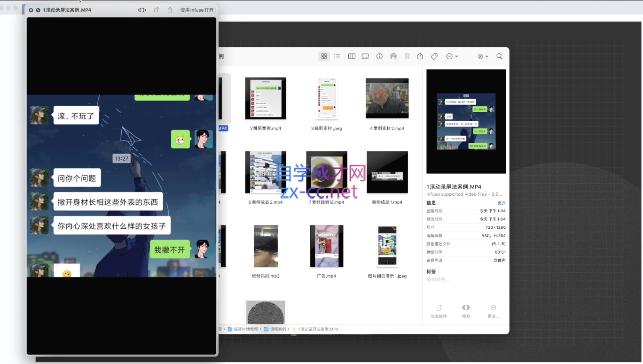The width and height of the screenshot is (643, 364).
Task: Click the emoji message in the green bubble
Action: (x=180, y=139)
